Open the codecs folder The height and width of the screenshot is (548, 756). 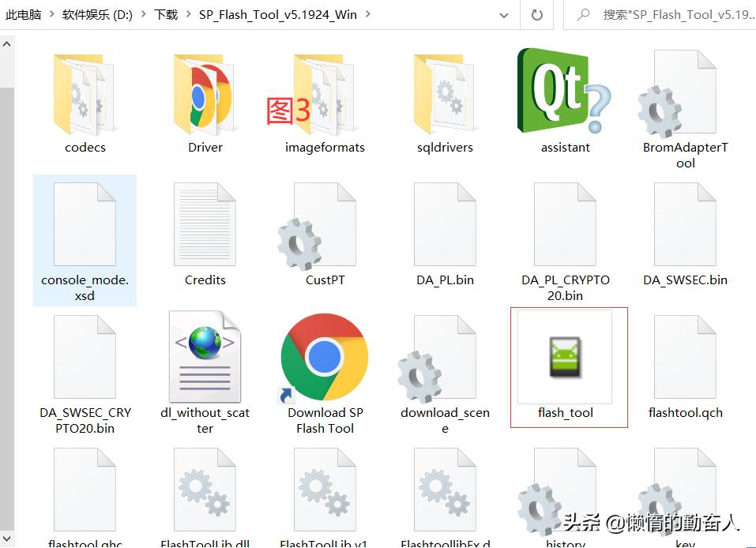tap(84, 96)
